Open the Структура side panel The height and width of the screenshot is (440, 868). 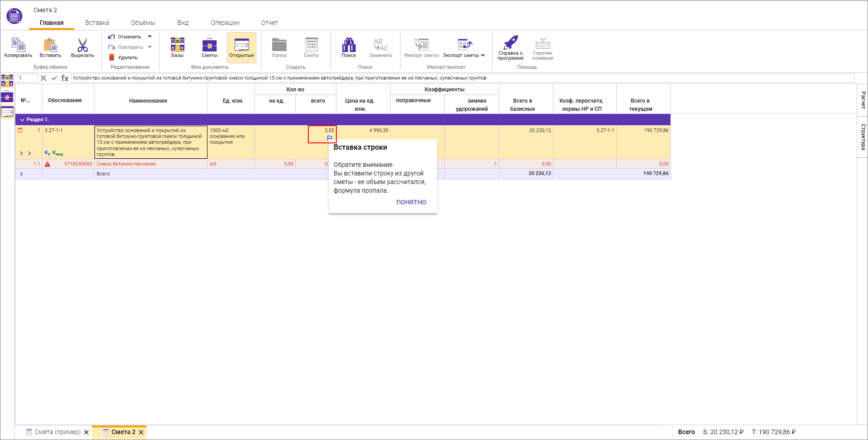863,137
